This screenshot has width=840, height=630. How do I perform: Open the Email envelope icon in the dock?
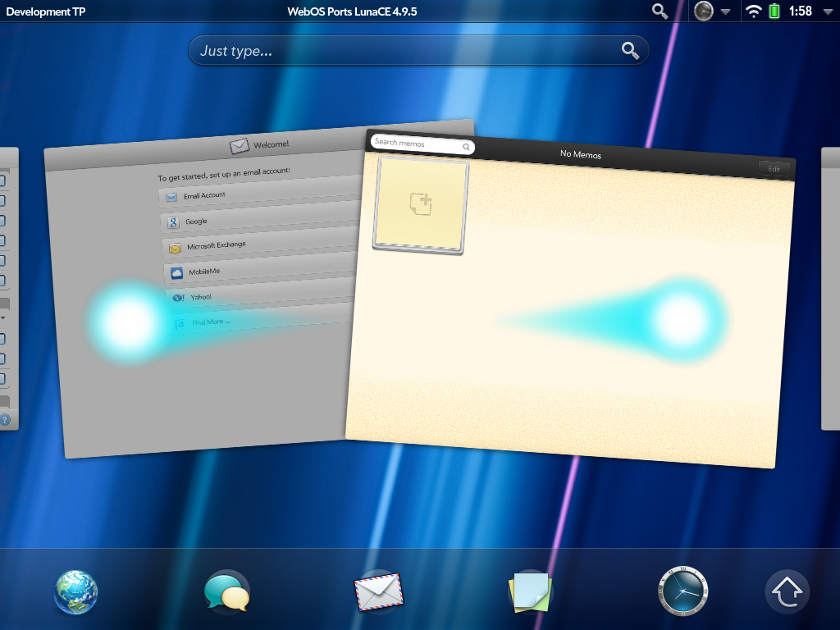click(378, 592)
